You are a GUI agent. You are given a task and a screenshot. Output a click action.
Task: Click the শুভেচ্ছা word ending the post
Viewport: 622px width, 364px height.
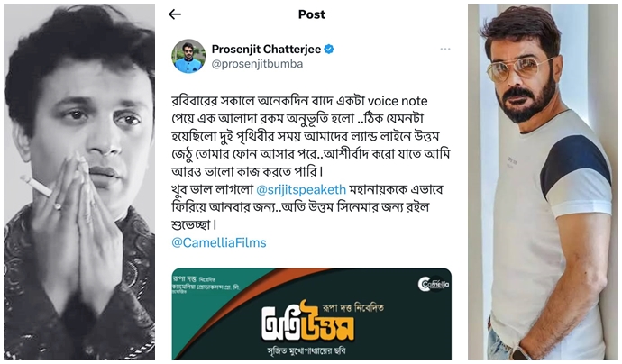tap(192, 225)
